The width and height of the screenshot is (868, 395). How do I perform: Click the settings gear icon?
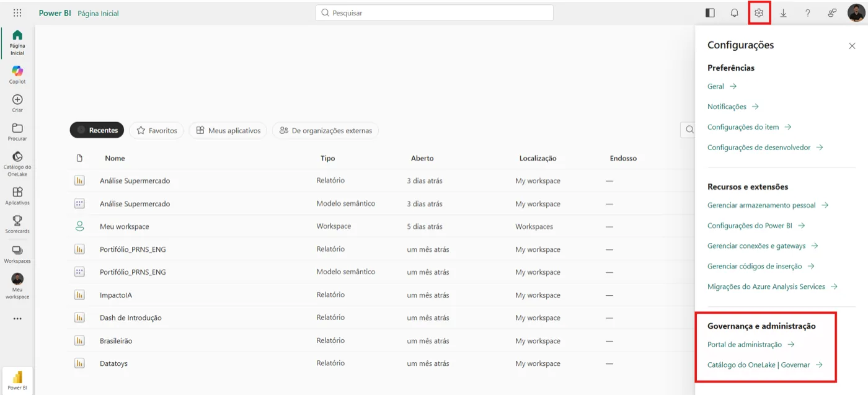[x=759, y=13]
